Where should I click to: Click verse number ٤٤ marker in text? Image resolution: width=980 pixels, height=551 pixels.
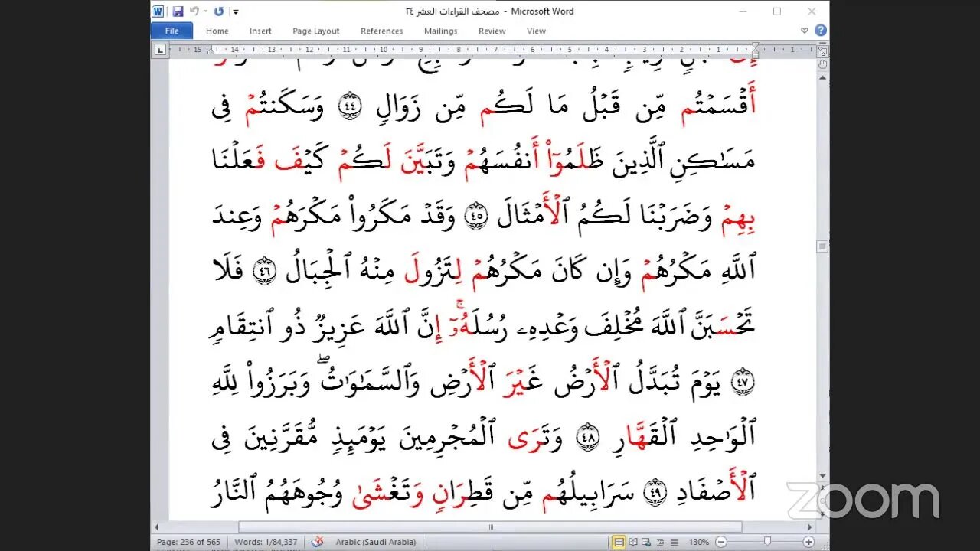(x=348, y=108)
